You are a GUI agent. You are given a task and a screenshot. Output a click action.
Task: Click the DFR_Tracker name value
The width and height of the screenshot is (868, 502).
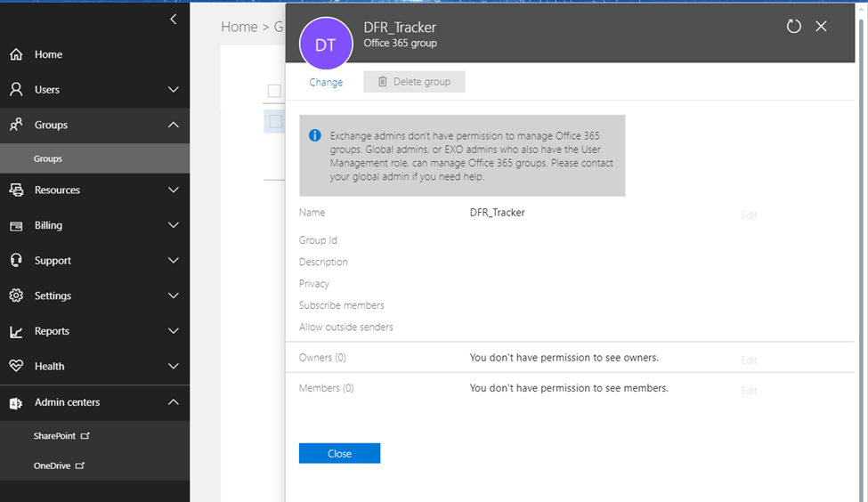(x=497, y=213)
